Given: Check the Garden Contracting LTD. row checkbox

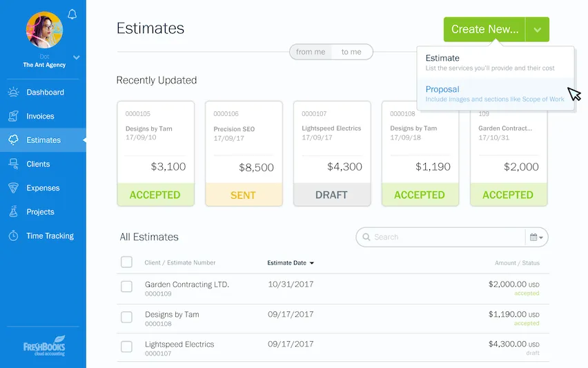Looking at the screenshot, I should (126, 287).
